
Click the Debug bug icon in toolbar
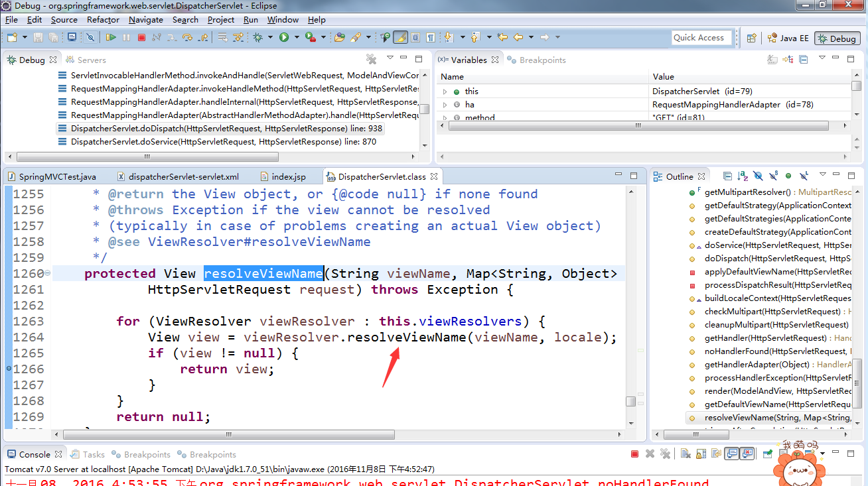258,37
